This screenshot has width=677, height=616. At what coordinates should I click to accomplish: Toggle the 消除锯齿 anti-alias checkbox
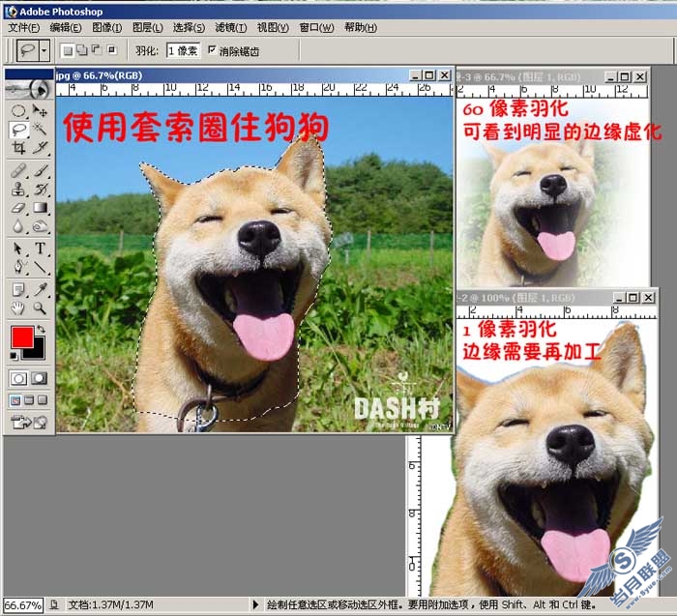point(212,49)
